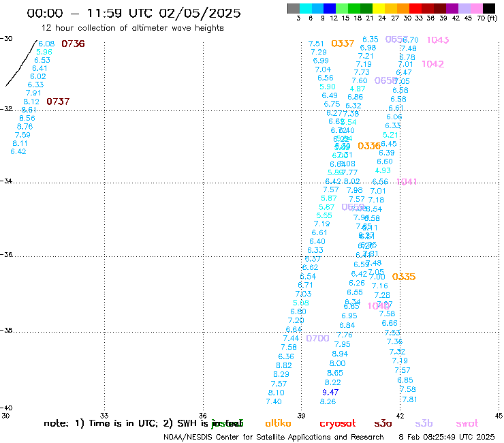
Task: Click the yellow swatch in the color scale
Action: coord(378,8)
